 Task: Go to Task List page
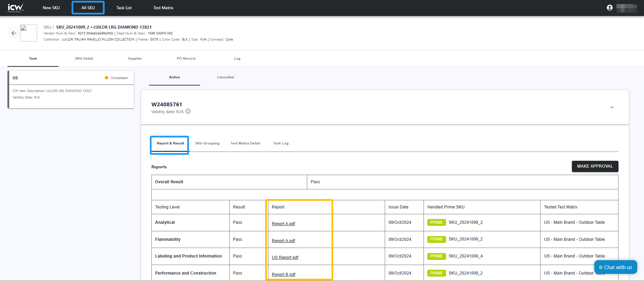124,7
